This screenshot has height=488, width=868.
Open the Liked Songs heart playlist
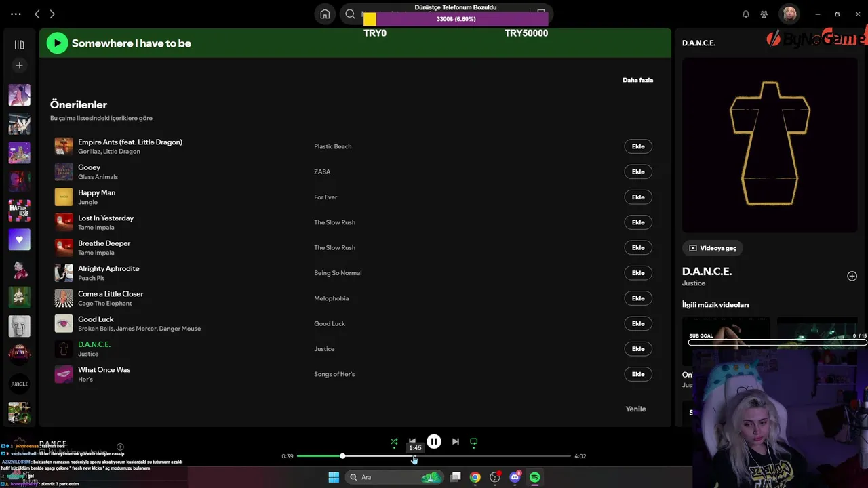[x=19, y=239]
